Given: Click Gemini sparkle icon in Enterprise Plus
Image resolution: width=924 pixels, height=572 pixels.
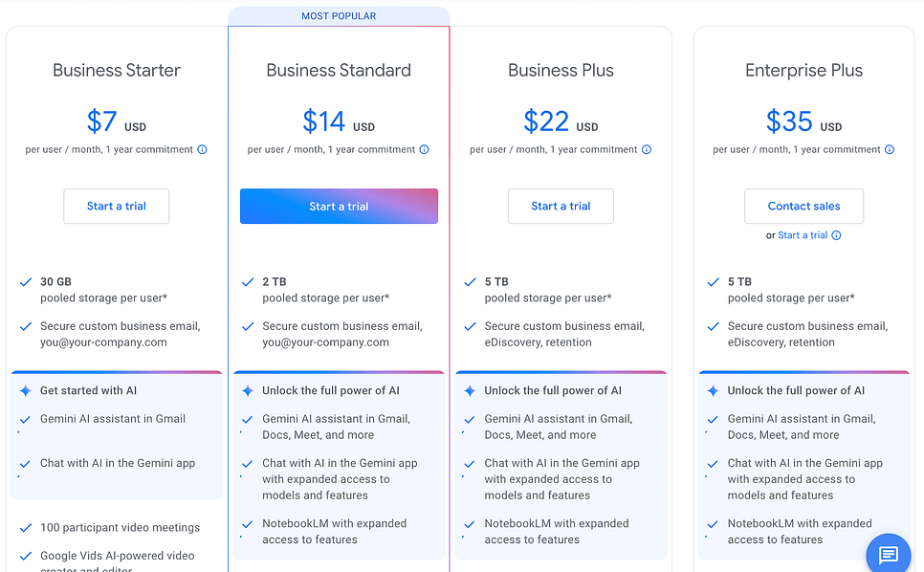Looking at the screenshot, I should point(713,391).
